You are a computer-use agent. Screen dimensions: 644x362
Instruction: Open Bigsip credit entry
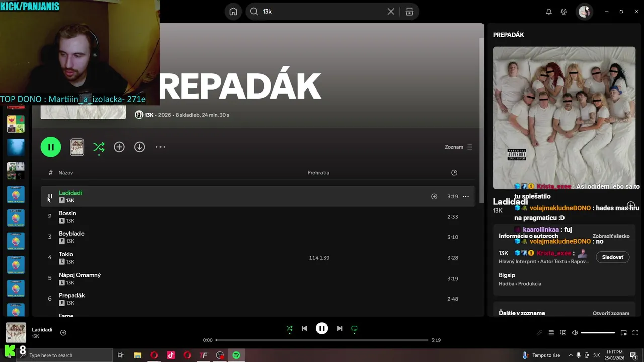click(507, 275)
